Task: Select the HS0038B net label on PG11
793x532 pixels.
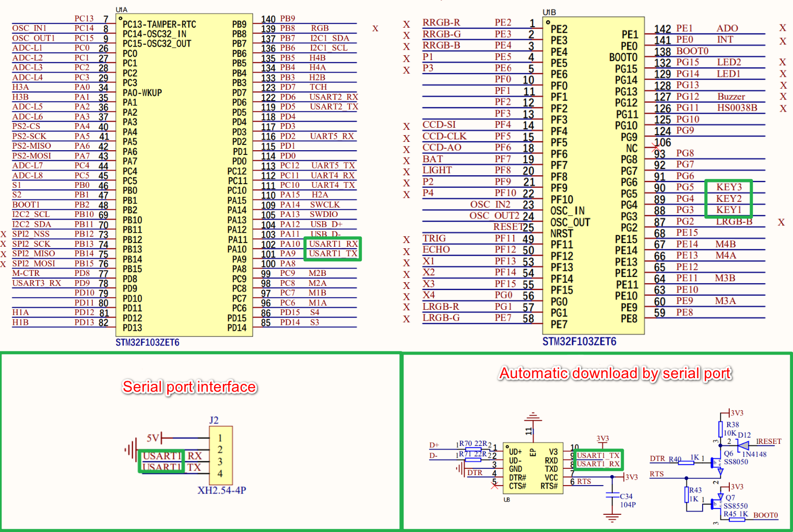Action: pyautogui.click(x=737, y=108)
